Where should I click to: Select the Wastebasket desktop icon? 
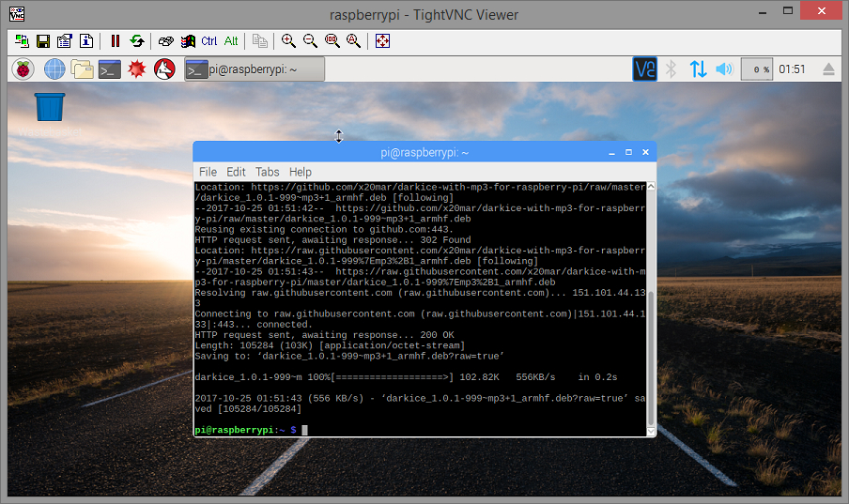pos(50,115)
